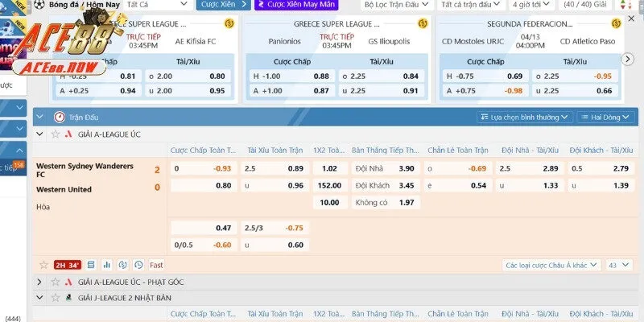644x322 pixels.
Task: Click the dollar cash-out icon in match row
Action: click(x=122, y=265)
